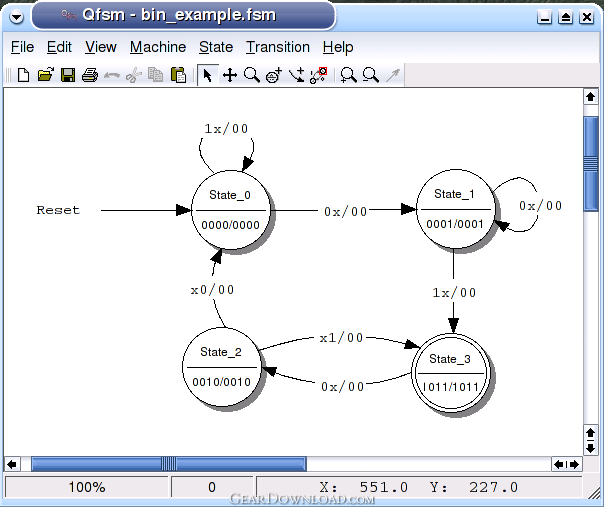Image resolution: width=604 pixels, height=507 pixels.
Task: Open the File menu
Action: pos(22,47)
